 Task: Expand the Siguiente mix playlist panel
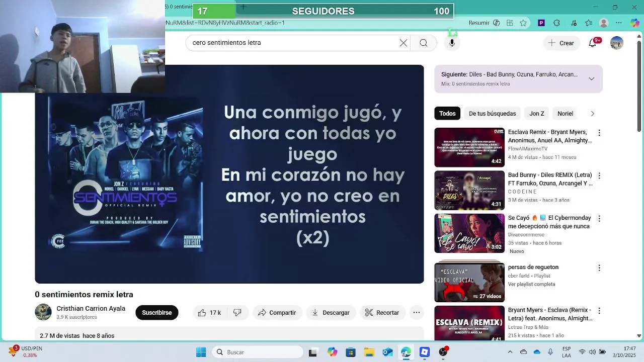coord(591,79)
